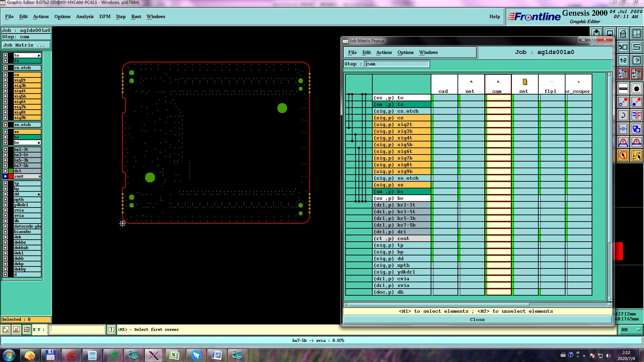This screenshot has height=362, width=644.
Task: Select the ruler measure tool
Action: pos(623,88)
